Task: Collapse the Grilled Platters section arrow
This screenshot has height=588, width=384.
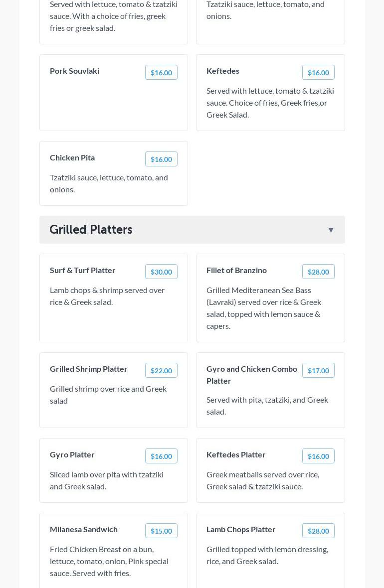Action: pos(331,230)
